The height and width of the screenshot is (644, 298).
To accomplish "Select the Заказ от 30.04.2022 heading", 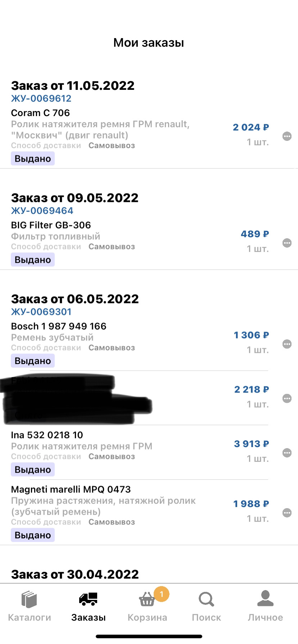I will pyautogui.click(x=75, y=574).
